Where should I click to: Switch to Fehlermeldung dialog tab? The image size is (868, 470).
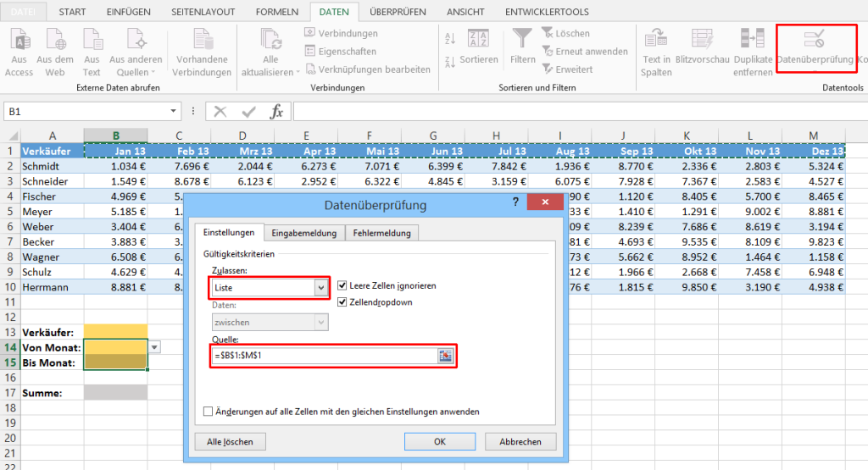tap(382, 233)
